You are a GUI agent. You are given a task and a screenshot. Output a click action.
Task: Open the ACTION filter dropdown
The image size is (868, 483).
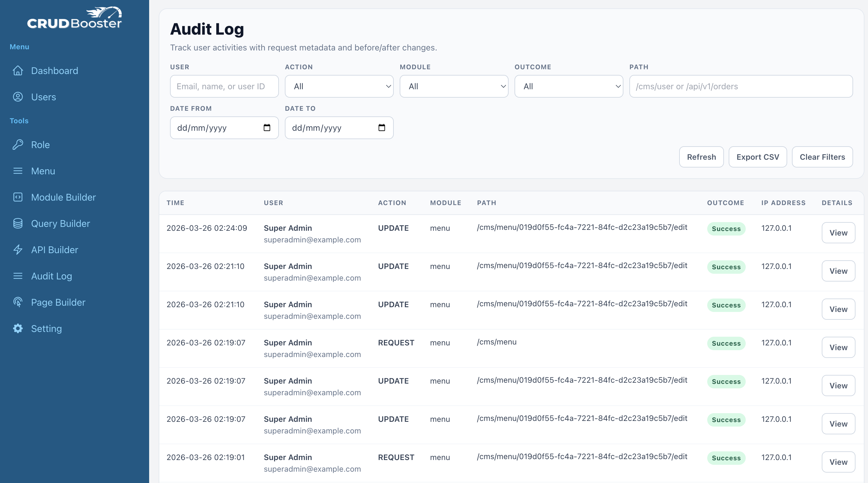[339, 86]
